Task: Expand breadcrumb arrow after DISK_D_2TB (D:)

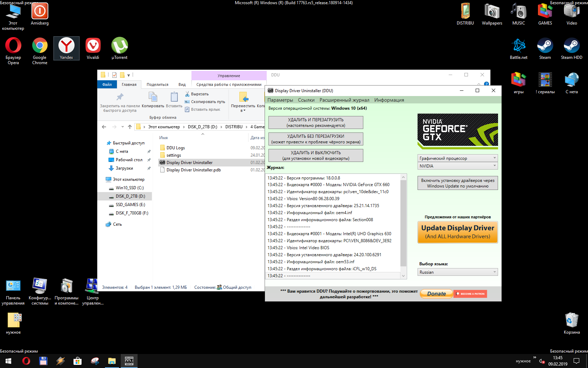Action: click(221, 127)
